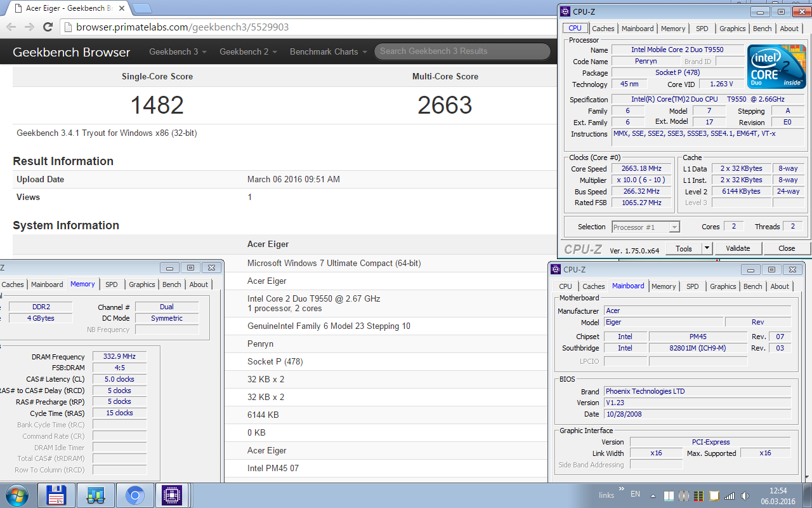Click the Validate button in CPU-Z

[x=738, y=248]
